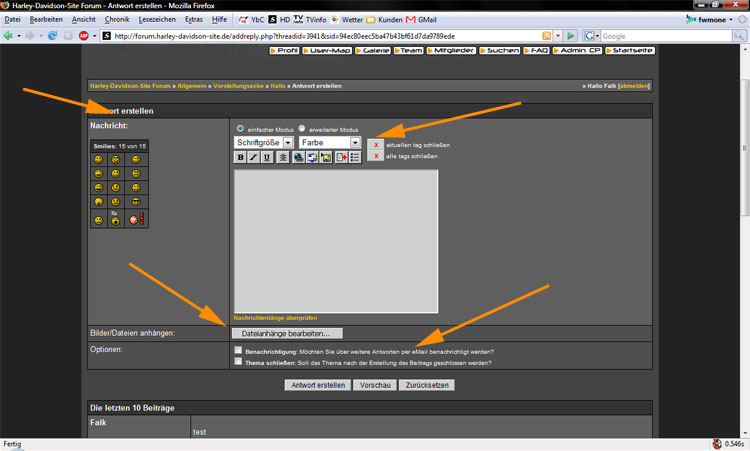Select 'einfacher Modus' radio button

point(239,129)
